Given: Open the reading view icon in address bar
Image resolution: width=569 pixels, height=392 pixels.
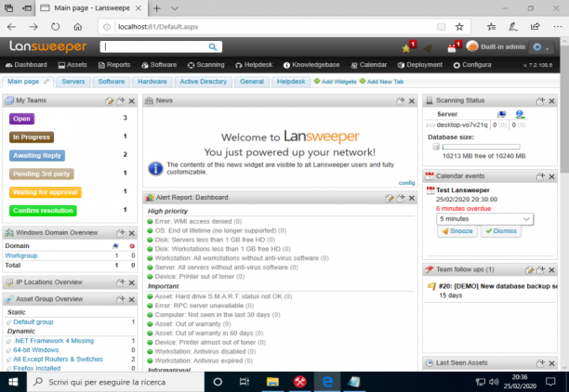Looking at the screenshot, I should (x=441, y=27).
